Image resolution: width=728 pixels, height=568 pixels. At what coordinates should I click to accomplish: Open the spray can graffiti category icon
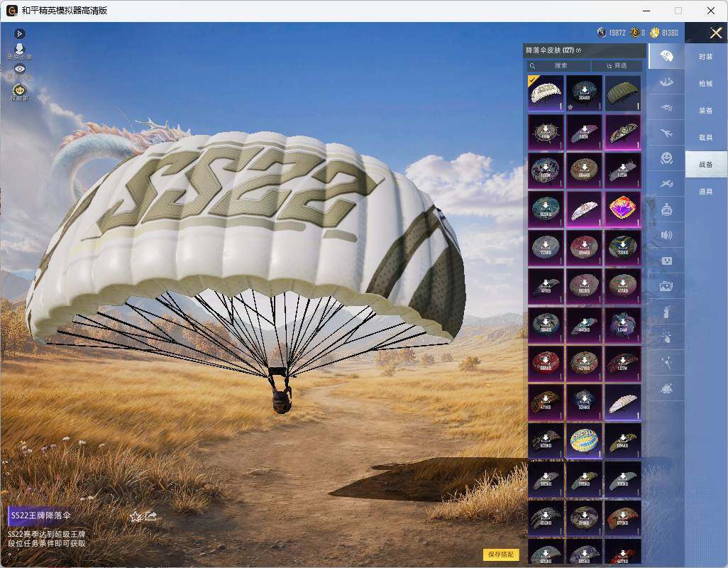pyautogui.click(x=666, y=312)
